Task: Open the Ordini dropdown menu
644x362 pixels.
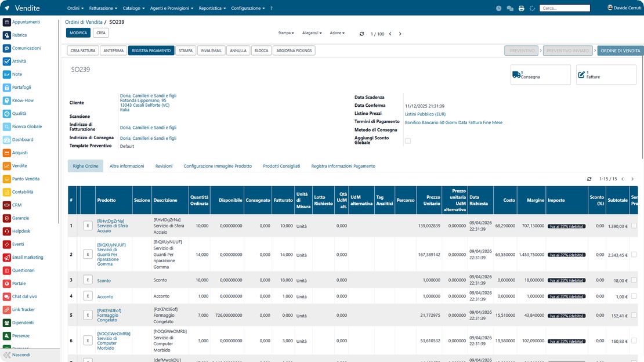Action: (75, 8)
